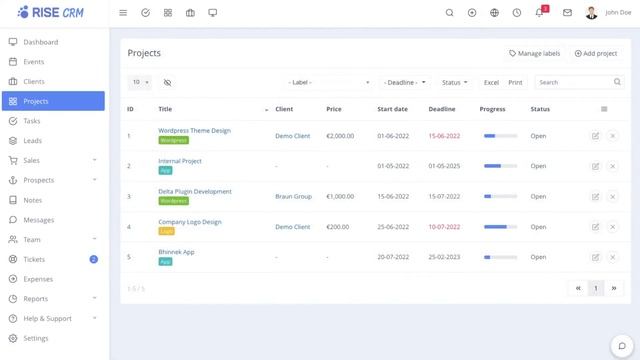Open Clients in sidebar
The width and height of the screenshot is (640, 360).
coord(53,81)
